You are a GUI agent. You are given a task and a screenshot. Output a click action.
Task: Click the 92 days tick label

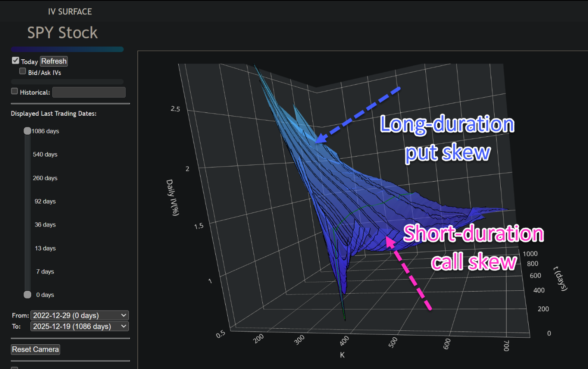coord(45,201)
